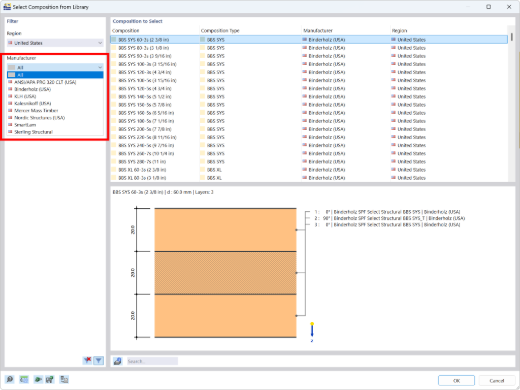Click layer 2 legend entry at 90°
This screenshot has height=390, width=520.
point(390,218)
